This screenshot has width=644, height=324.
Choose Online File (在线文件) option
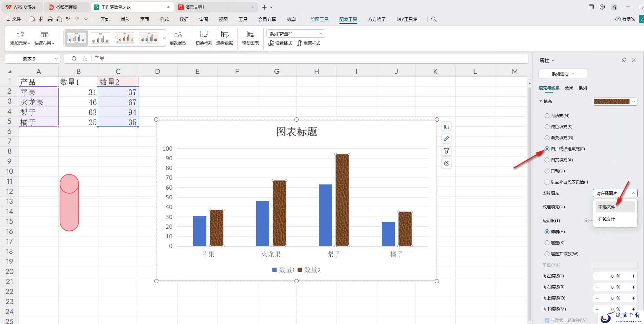(615, 219)
